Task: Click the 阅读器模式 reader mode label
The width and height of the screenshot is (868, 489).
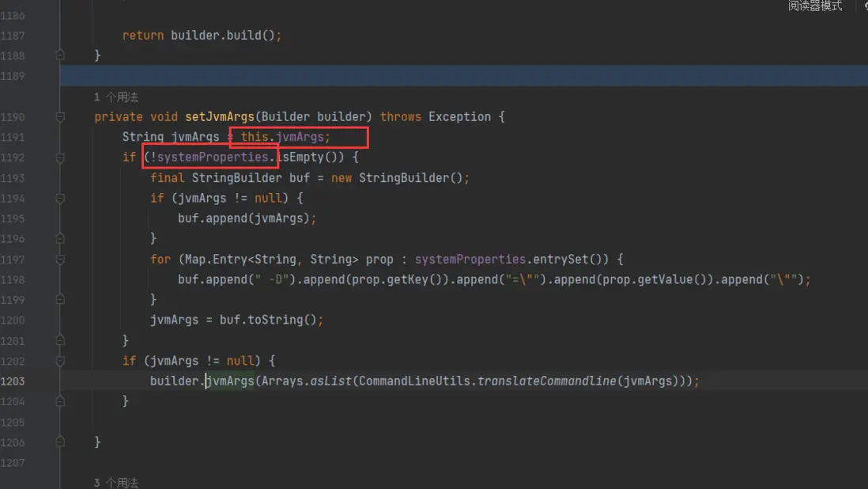Action: point(815,6)
